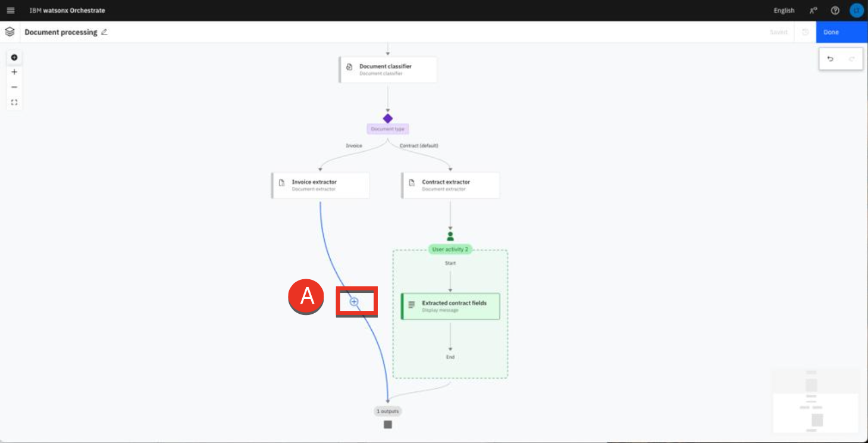Fit flow to screen

pyautogui.click(x=14, y=102)
